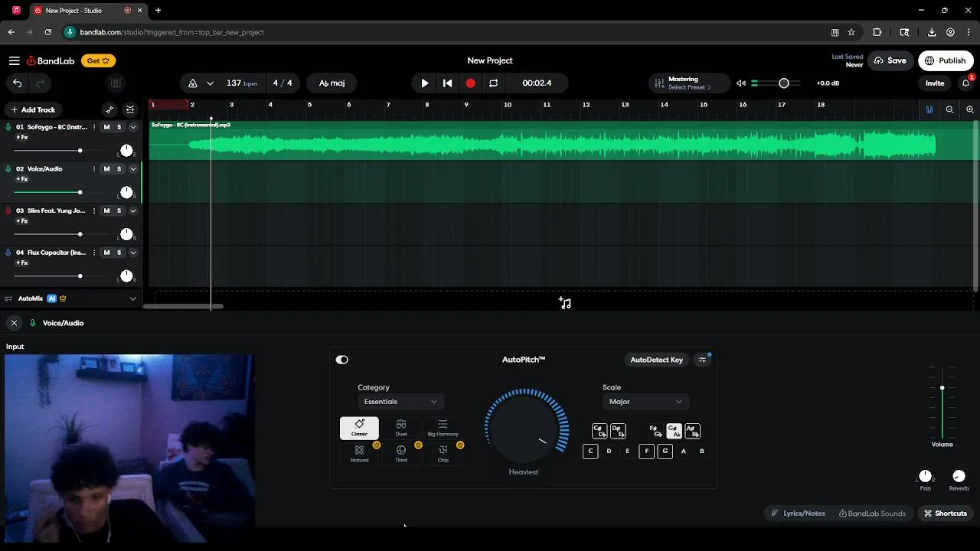Skip back to the start

click(x=448, y=83)
